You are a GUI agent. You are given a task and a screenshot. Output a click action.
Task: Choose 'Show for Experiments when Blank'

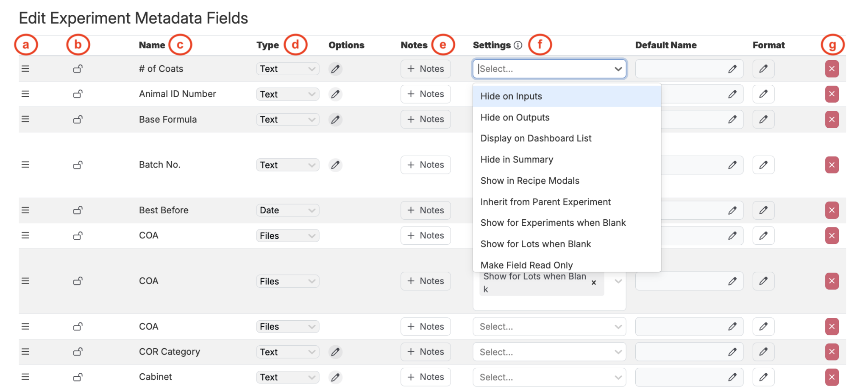(567, 223)
